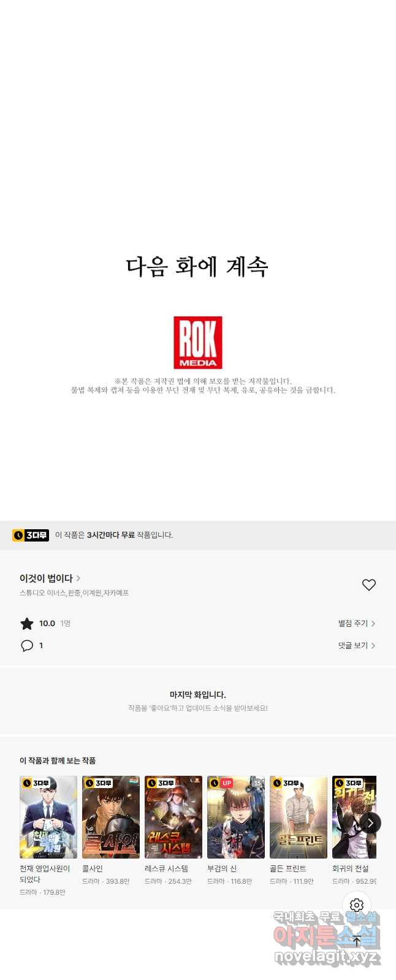Viewport: 396px width, 980px height.
Task: Open 골든 프린트 cover thumbnail
Action: click(299, 817)
